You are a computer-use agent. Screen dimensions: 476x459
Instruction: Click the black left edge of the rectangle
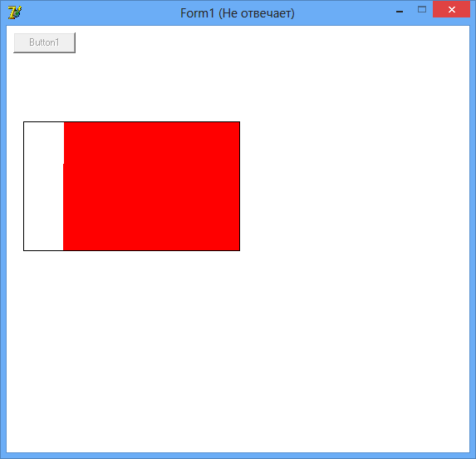(x=24, y=186)
